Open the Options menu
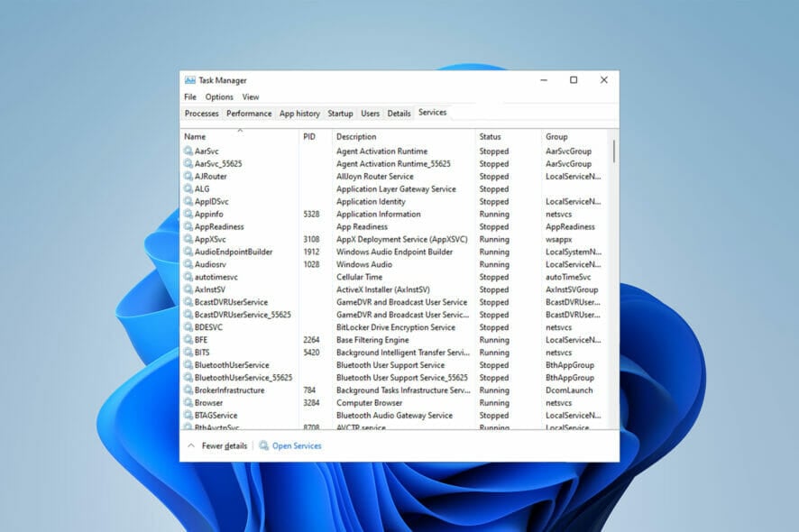Screen dimensions: 799x532 click(x=219, y=96)
